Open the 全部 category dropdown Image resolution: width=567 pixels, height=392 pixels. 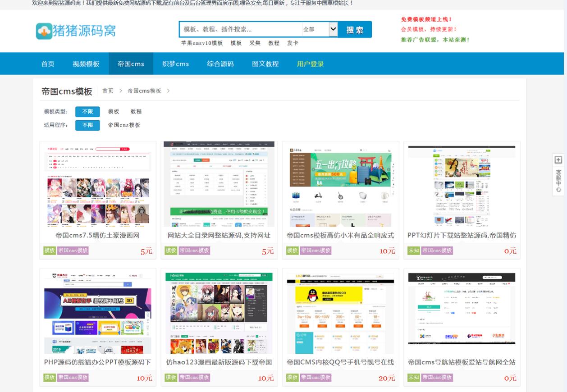pos(320,29)
